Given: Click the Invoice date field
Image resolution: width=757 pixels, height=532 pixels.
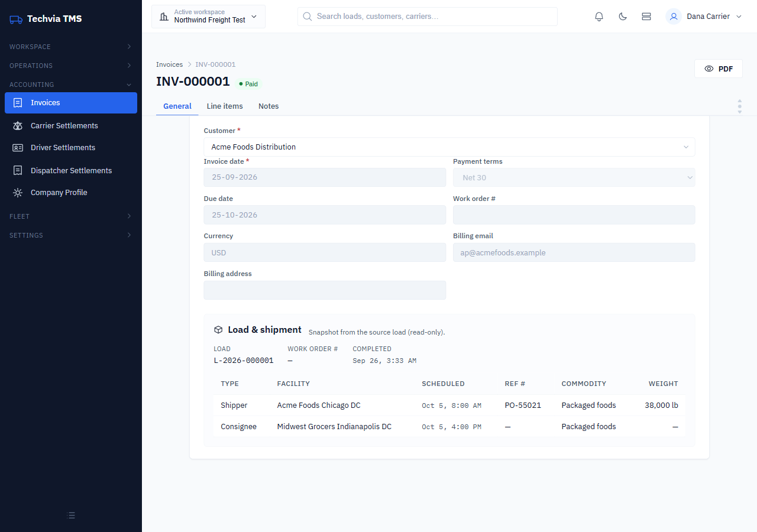Looking at the screenshot, I should (325, 177).
